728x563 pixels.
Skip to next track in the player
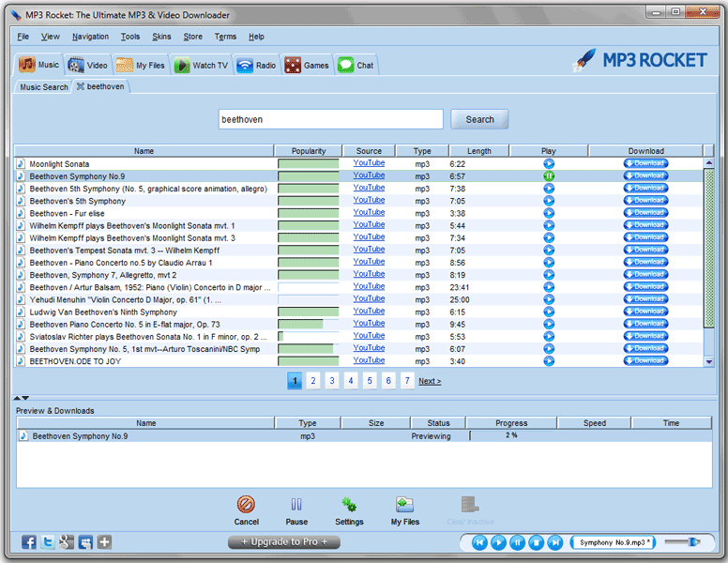tap(555, 542)
